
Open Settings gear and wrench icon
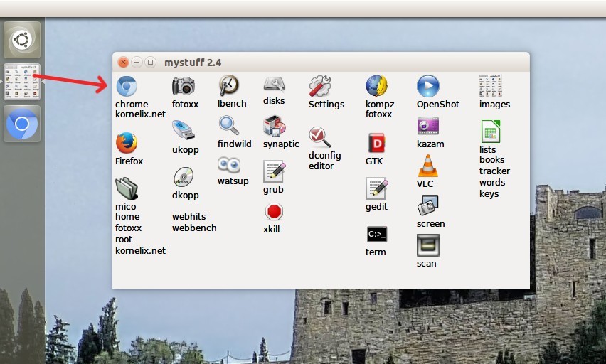pyautogui.click(x=319, y=86)
